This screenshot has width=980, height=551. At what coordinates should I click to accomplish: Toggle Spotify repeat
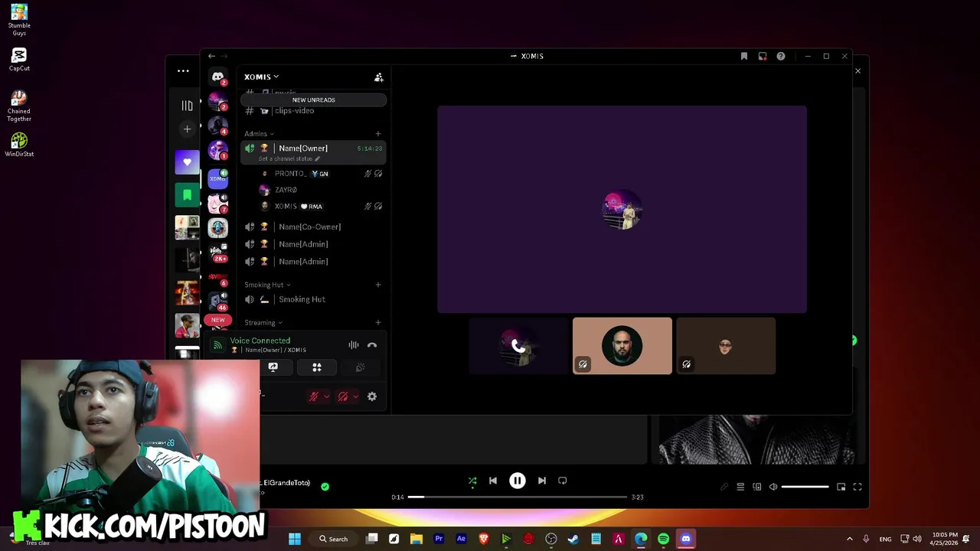[563, 481]
